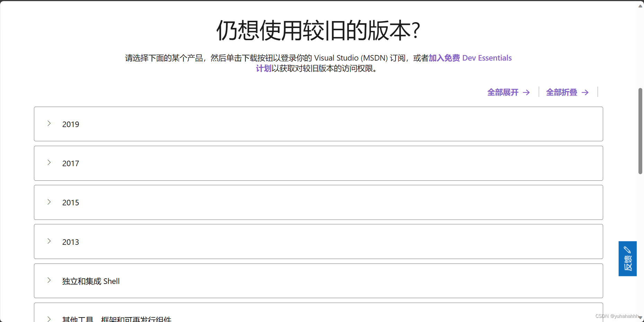Click the vertical scrollbar thumb
The image size is (644, 322).
[640, 131]
